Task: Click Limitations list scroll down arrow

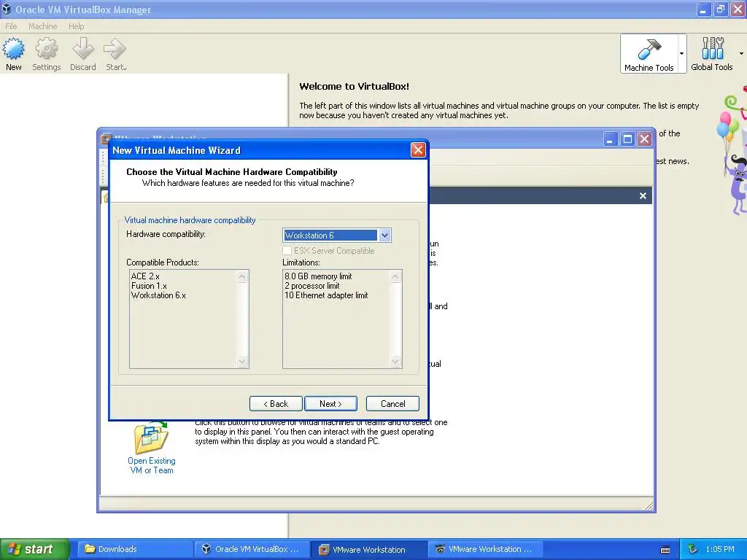Action: [395, 362]
